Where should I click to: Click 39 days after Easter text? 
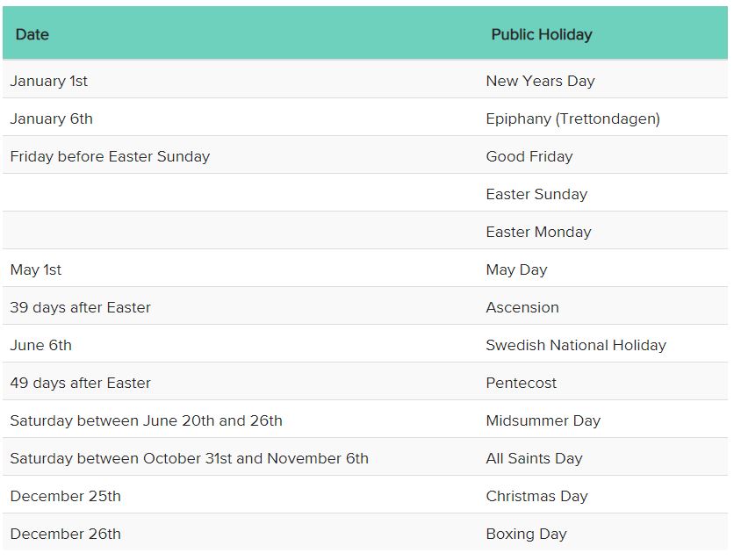(81, 307)
